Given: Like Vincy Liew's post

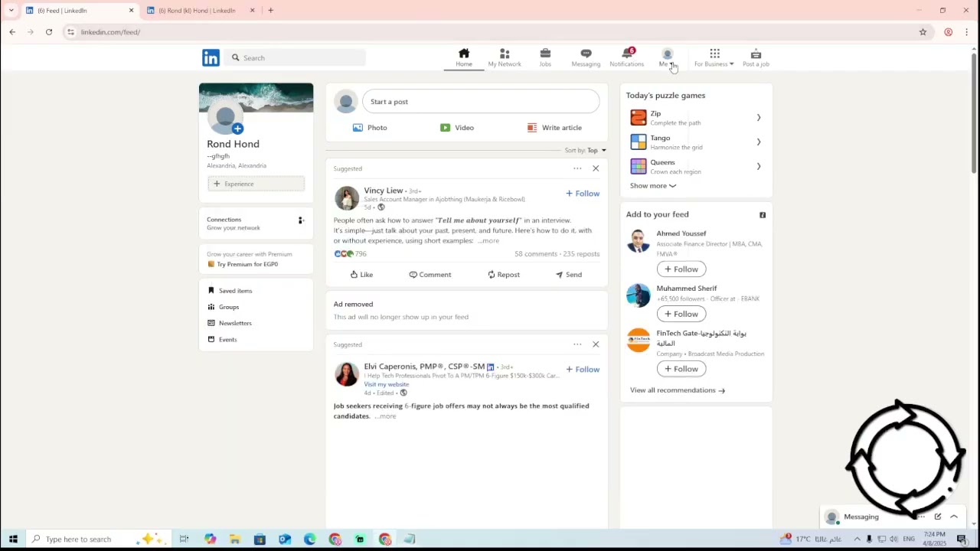Looking at the screenshot, I should coord(361,275).
